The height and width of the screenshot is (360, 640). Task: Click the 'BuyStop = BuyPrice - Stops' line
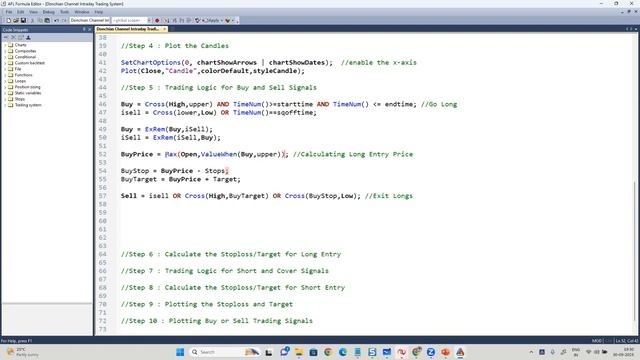pos(175,171)
